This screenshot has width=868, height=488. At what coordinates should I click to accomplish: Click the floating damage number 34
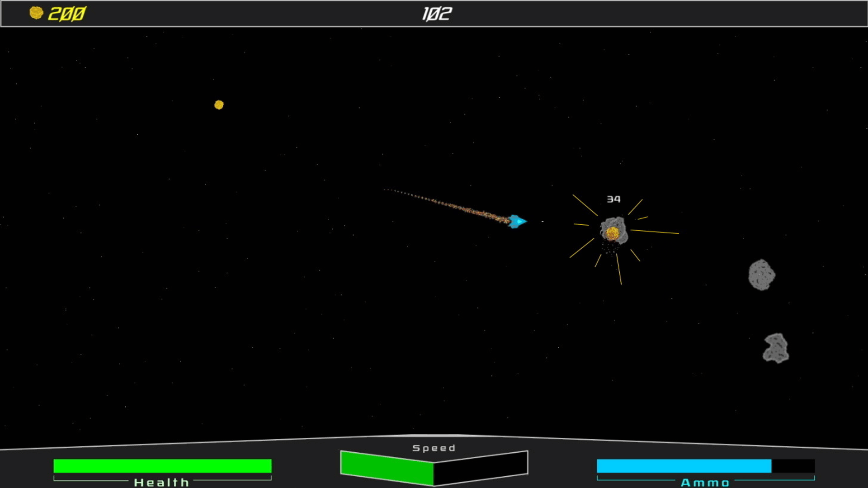tap(613, 199)
